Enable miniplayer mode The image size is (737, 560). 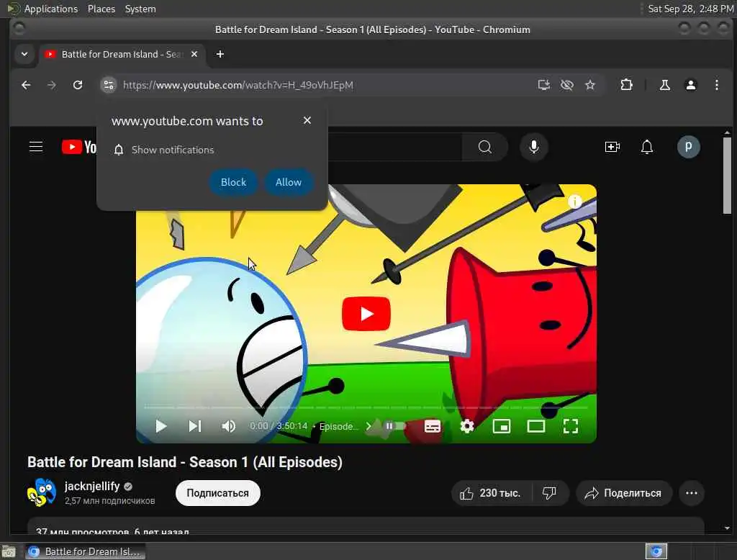tap(501, 426)
